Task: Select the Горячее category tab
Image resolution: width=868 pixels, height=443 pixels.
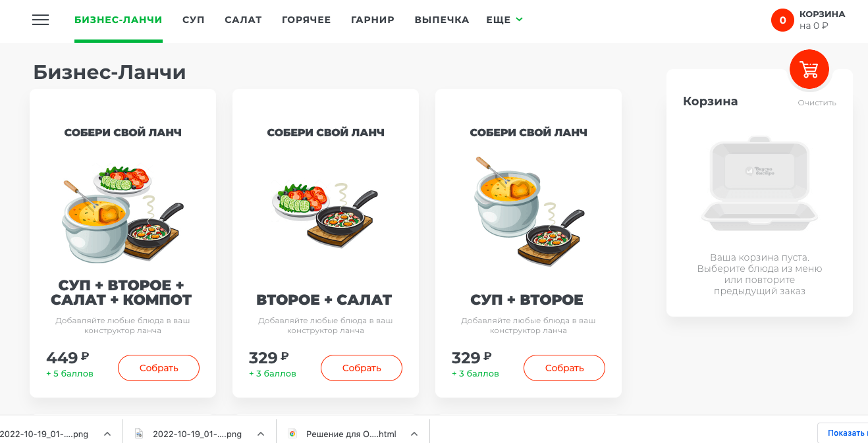Action: [306, 20]
